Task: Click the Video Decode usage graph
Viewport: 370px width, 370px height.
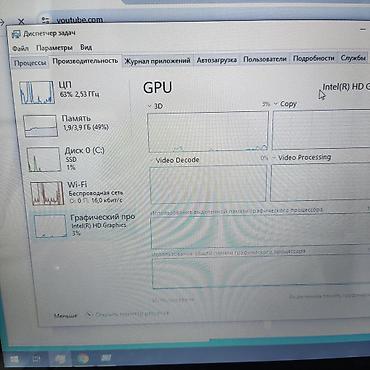Action: pyautogui.click(x=208, y=184)
